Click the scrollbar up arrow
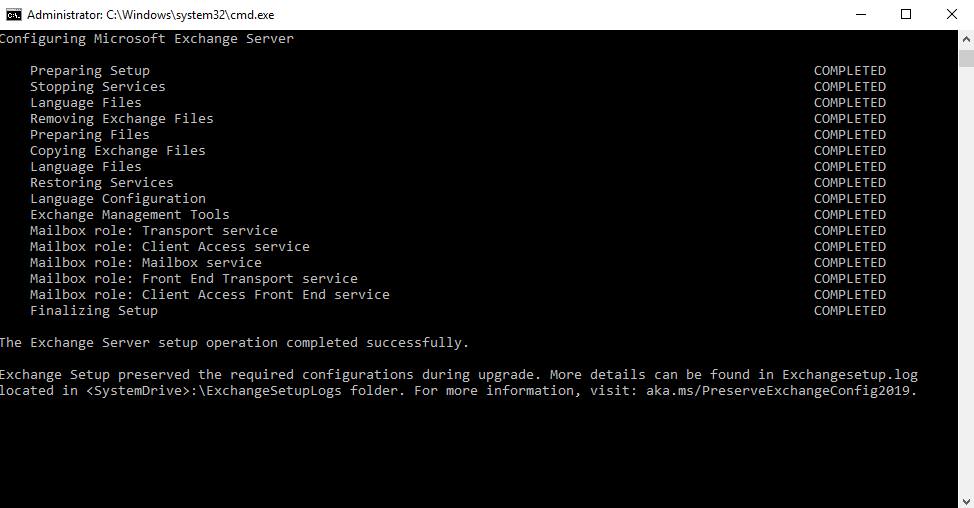The height and width of the screenshot is (508, 974). click(x=966, y=39)
